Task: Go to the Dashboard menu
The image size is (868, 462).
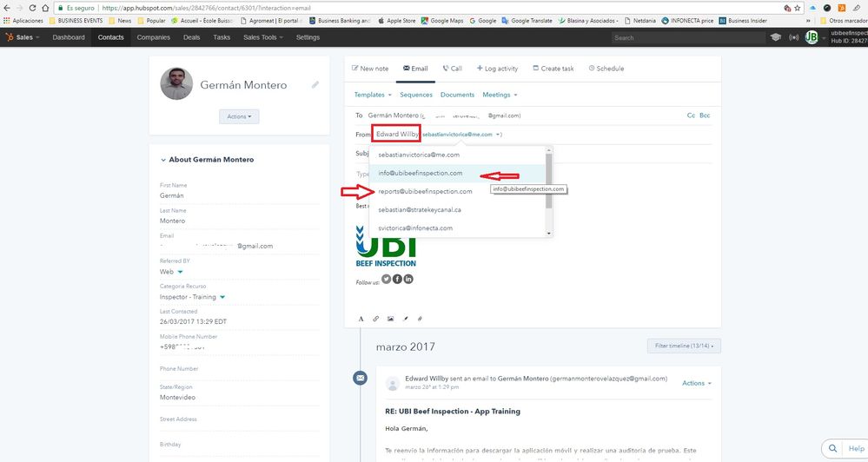Action: [x=69, y=37]
